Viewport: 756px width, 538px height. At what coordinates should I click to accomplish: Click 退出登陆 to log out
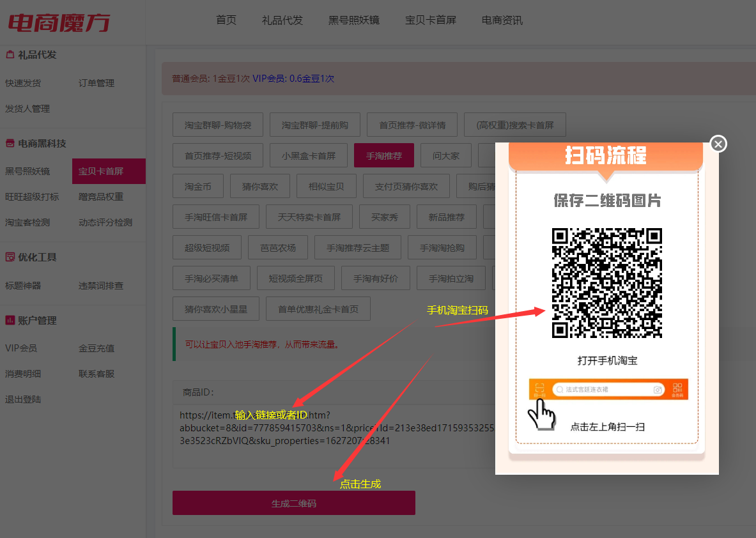pyautogui.click(x=23, y=399)
